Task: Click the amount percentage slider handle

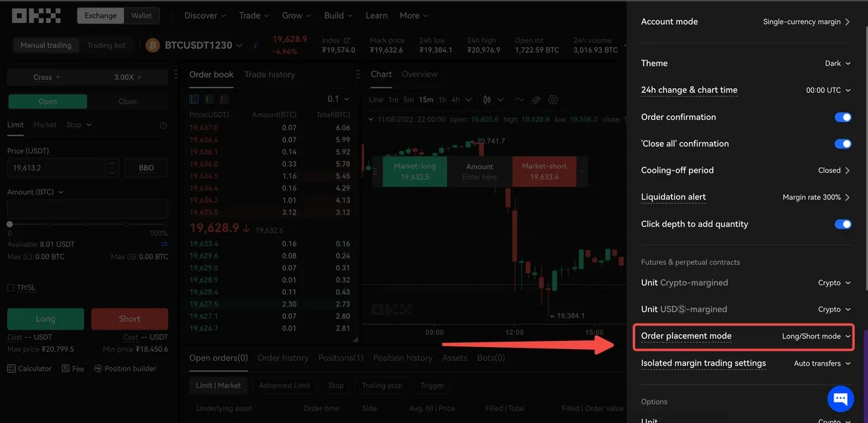Action: click(9, 224)
